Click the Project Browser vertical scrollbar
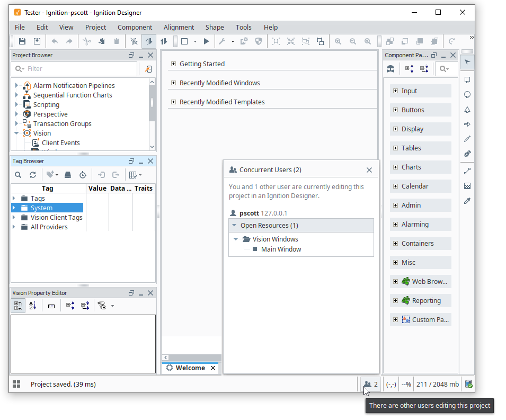 (x=152, y=114)
